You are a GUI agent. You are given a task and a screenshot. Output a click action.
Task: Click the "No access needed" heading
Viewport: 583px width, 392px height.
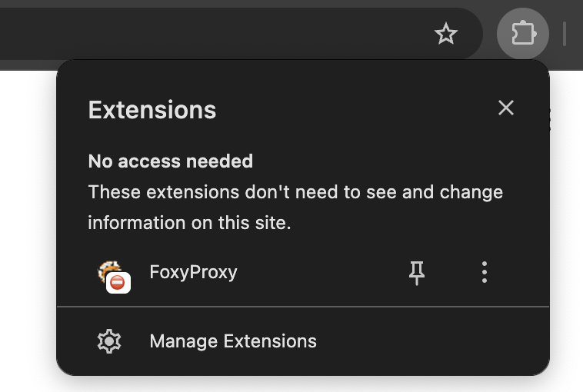click(x=171, y=161)
